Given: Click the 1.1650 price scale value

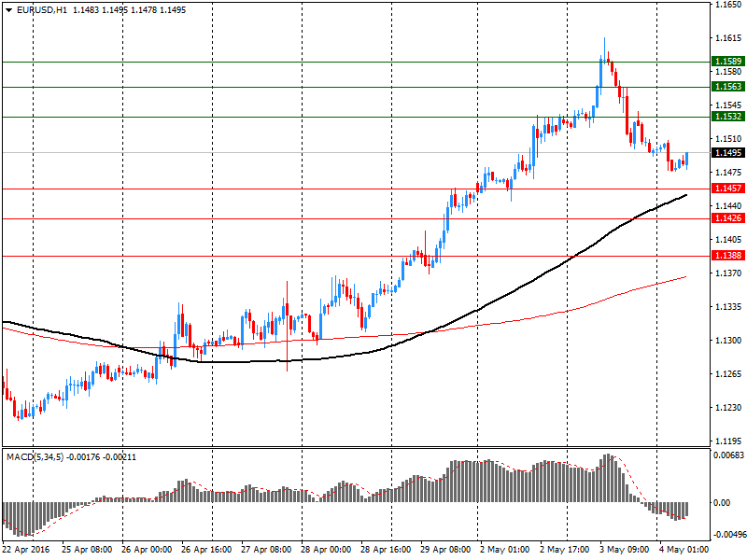Looking at the screenshot, I should coord(728,5).
